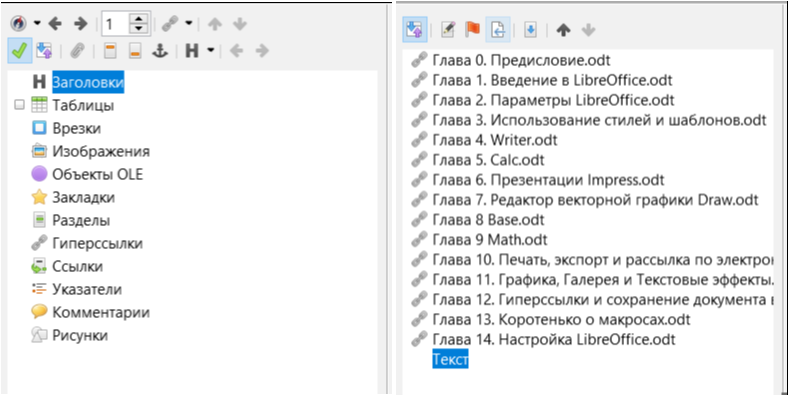Jump to Footer using the bottom-bar page icon
Screen dimensions: 788x395
[x=135, y=50]
